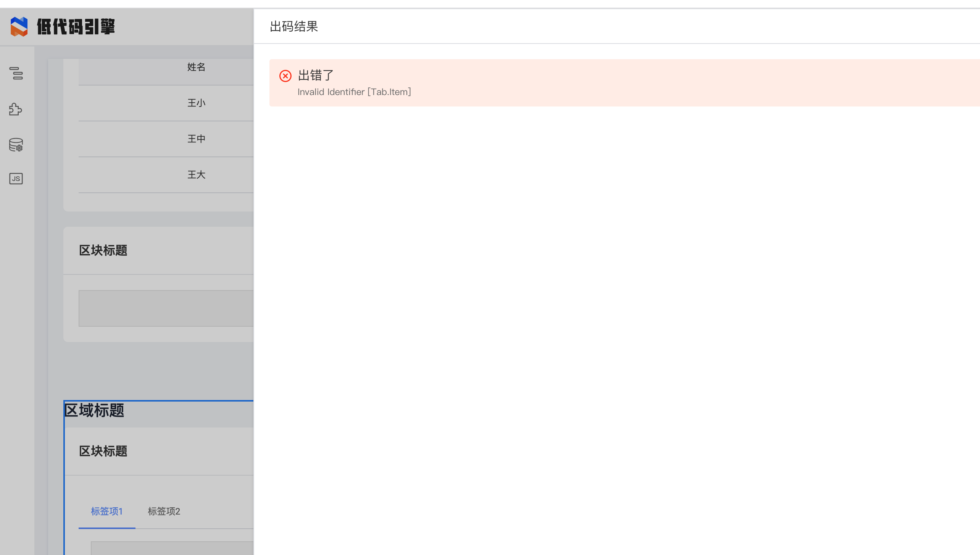Screen dimensions: 980x555
Task: Select the 姓名 table column header
Action: pos(195,67)
